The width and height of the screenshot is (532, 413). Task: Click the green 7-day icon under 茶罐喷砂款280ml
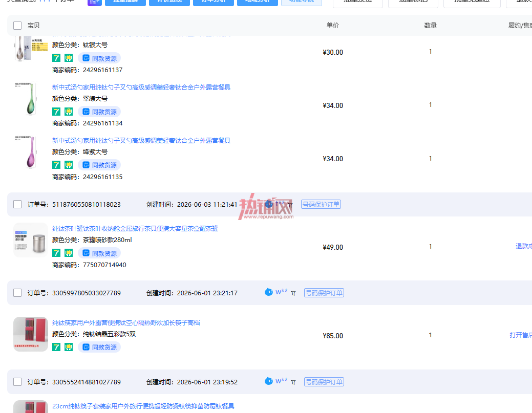click(x=56, y=253)
